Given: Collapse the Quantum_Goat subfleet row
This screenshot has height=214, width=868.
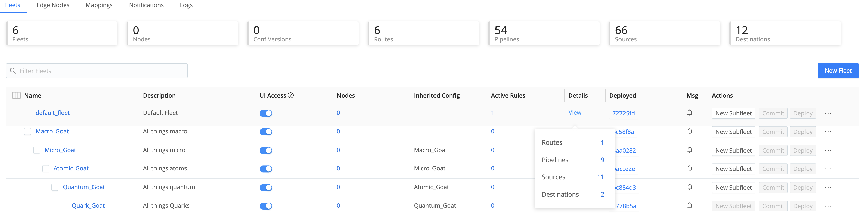Looking at the screenshot, I should pos(55,187).
